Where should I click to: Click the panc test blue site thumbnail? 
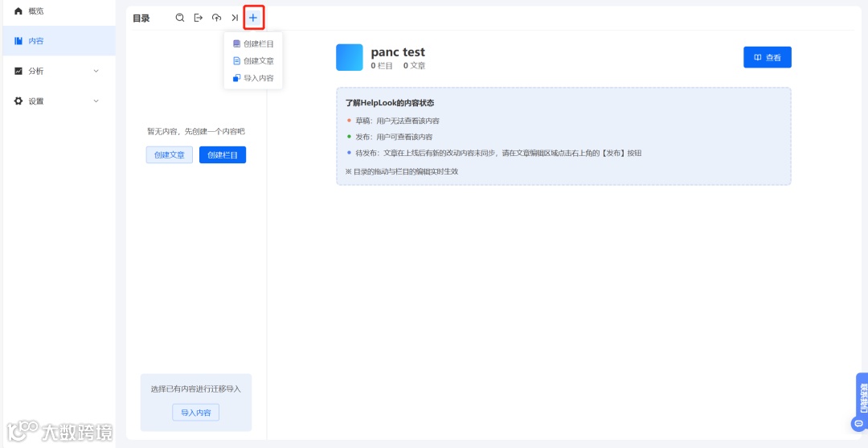point(350,58)
